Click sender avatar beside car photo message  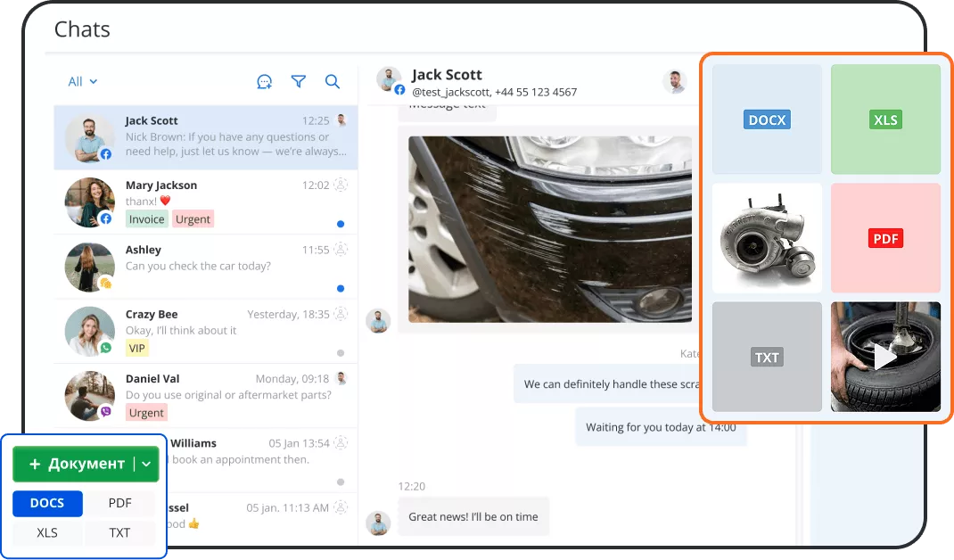coord(378,321)
